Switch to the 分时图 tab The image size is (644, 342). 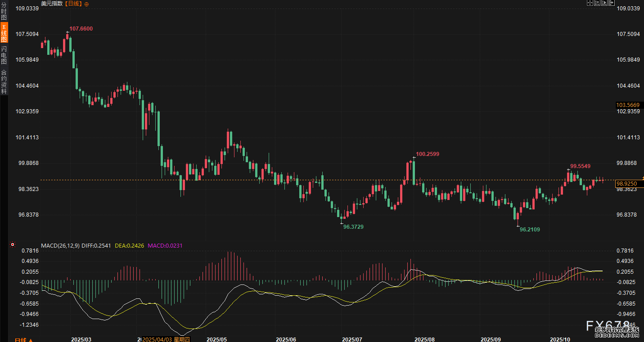[4, 11]
